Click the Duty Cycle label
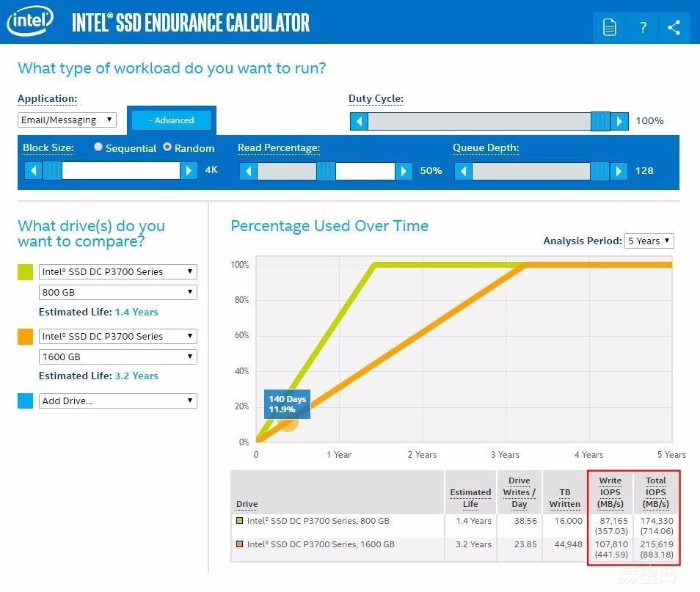 point(376,98)
